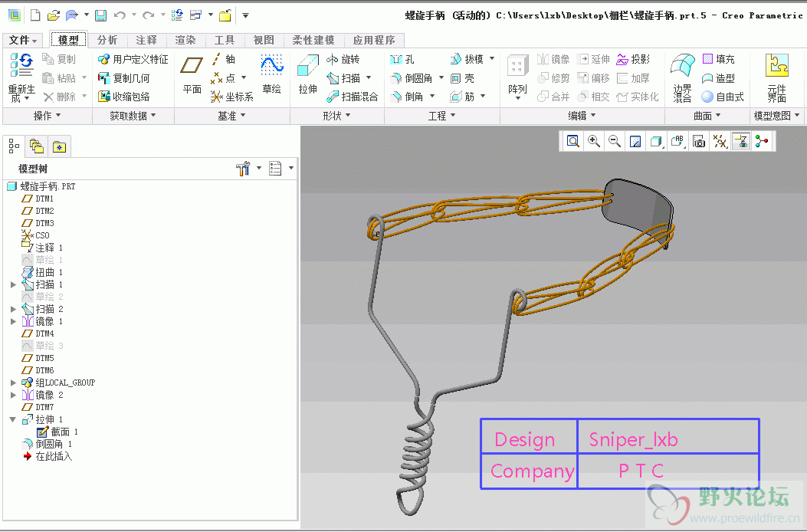
Task: Toggle spin center display icon
Action: [x=763, y=141]
